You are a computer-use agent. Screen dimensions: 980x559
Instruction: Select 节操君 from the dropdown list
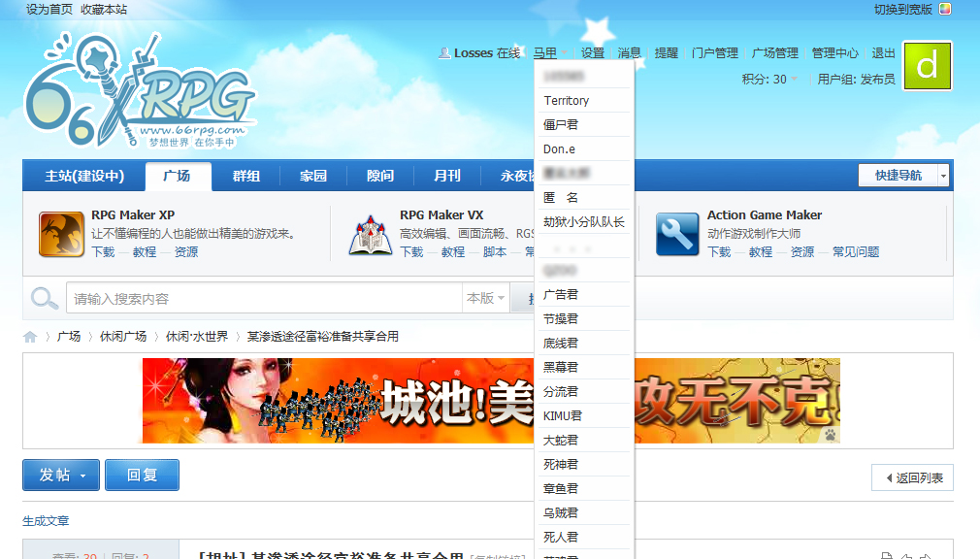[x=584, y=319]
